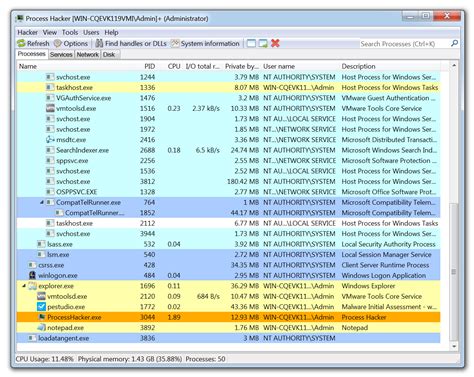Sort by the I/O total rate column
This screenshot has width=474, height=377.
coord(202,66)
